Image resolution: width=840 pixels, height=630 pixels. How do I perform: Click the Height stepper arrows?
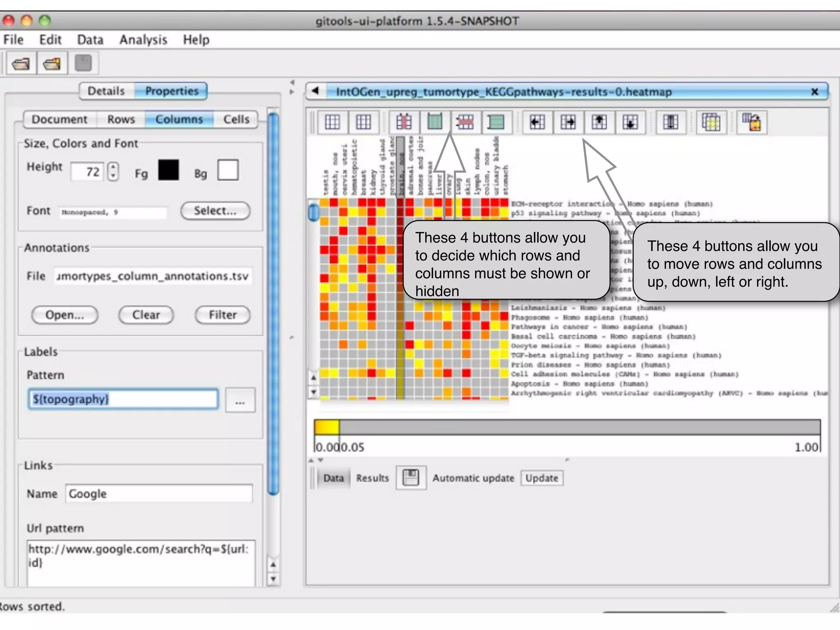click(x=113, y=171)
